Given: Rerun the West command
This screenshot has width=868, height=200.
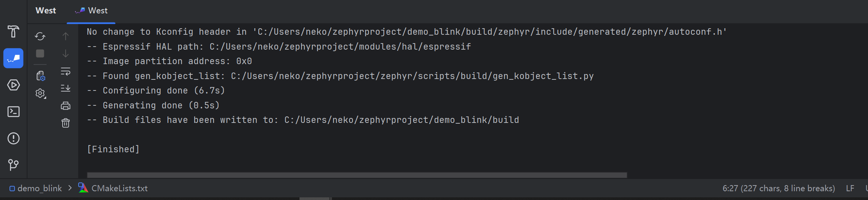Looking at the screenshot, I should pyautogui.click(x=40, y=36).
